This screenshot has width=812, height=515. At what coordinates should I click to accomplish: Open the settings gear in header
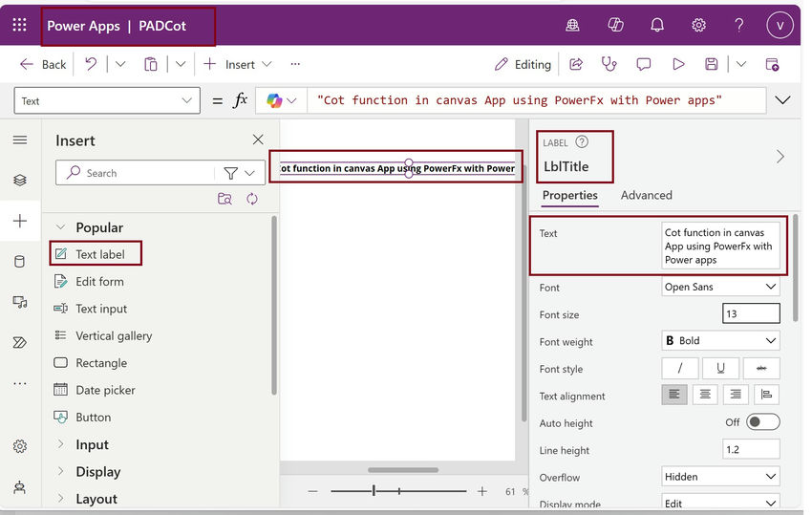click(x=698, y=25)
